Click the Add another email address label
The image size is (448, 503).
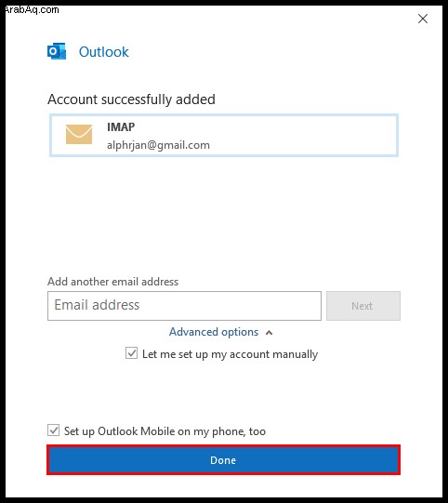pyautogui.click(x=112, y=282)
